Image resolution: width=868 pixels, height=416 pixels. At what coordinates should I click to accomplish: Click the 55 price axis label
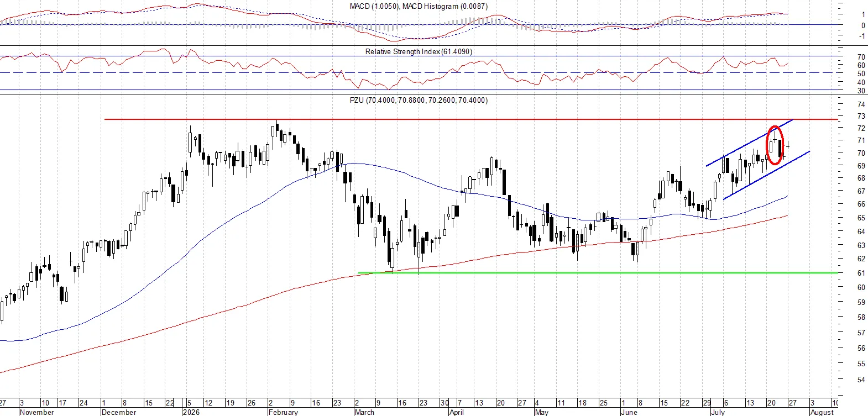(861, 364)
